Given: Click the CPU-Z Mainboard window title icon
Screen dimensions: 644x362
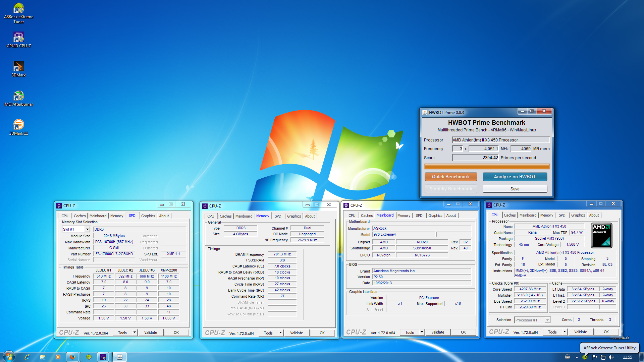Looking at the screenshot, I should pos(346,205).
